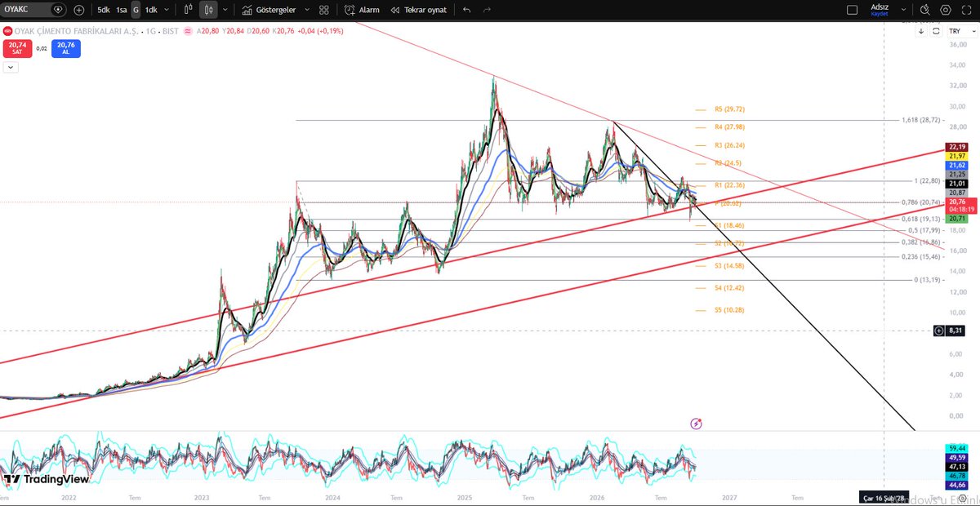This screenshot has width=980, height=506.
Task: Add a symbol to compare with the plus icon
Action: [x=78, y=10]
